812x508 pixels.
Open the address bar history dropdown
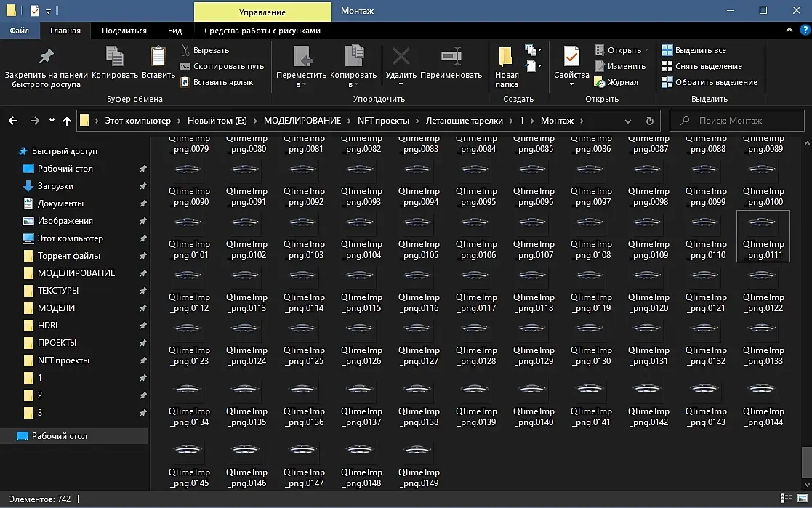(x=628, y=121)
